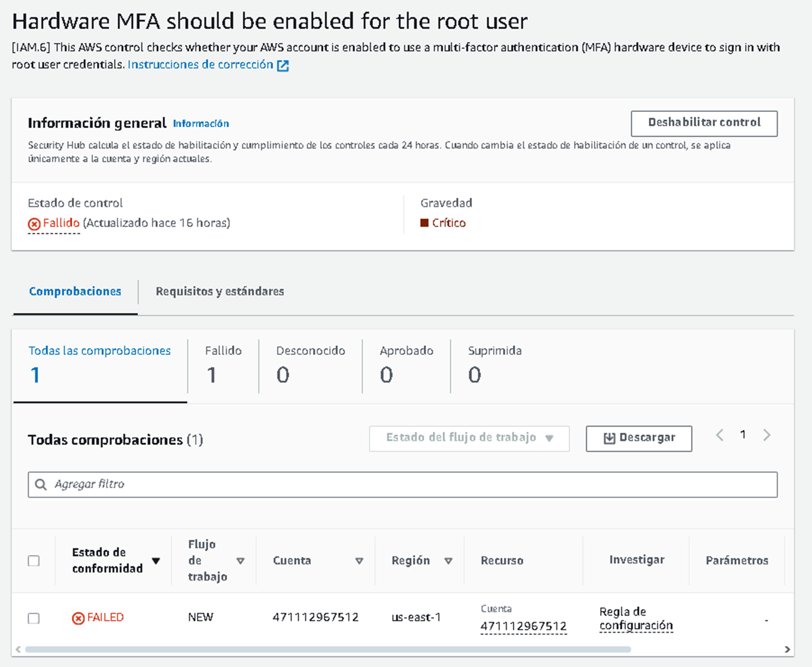Click the right arrow of the horizontal scrollbar

point(787,649)
